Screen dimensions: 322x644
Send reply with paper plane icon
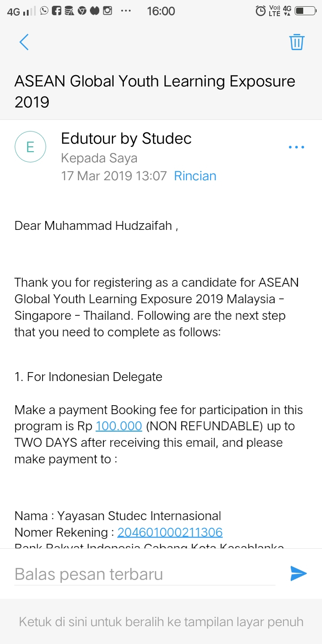(x=298, y=573)
